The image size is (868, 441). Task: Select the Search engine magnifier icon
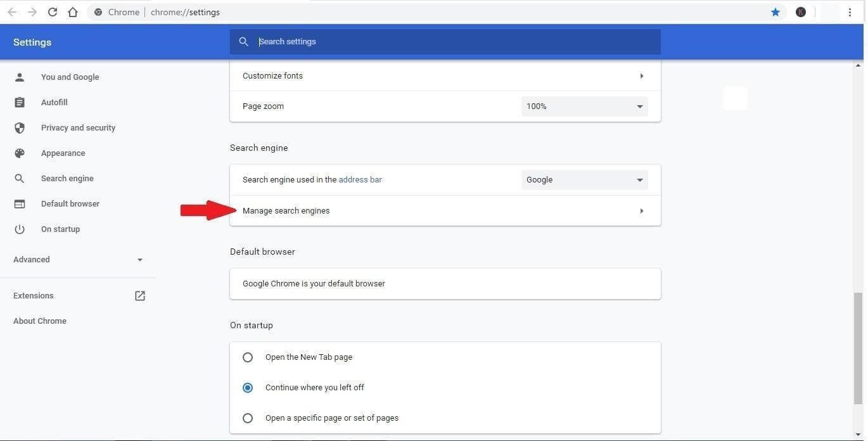[20, 178]
